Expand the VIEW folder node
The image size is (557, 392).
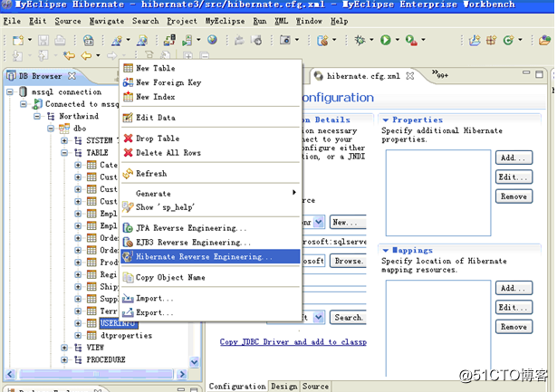click(x=64, y=348)
